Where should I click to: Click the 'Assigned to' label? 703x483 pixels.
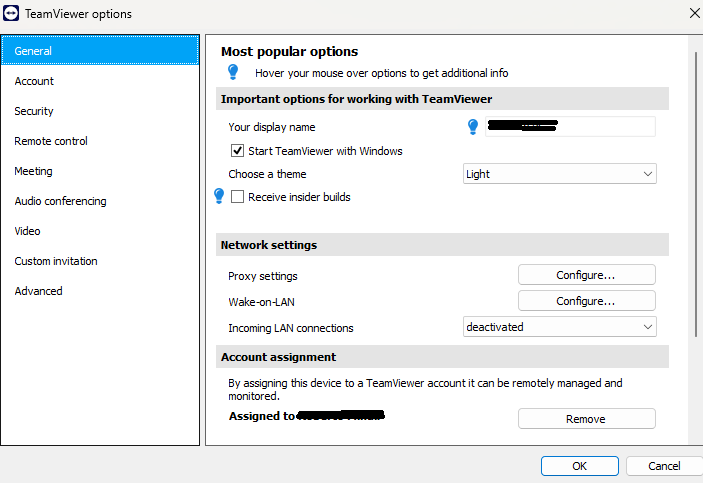pyautogui.click(x=261, y=416)
